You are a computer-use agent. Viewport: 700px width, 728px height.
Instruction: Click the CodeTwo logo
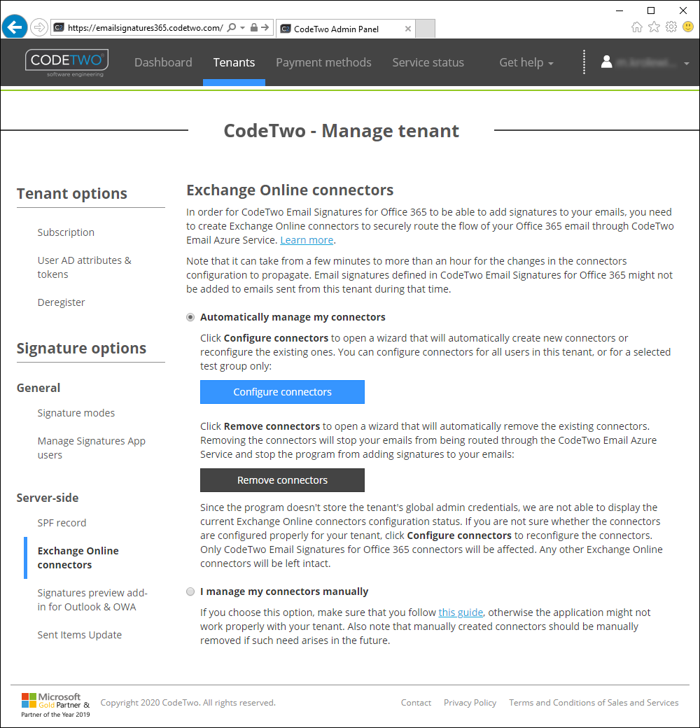(x=66, y=62)
